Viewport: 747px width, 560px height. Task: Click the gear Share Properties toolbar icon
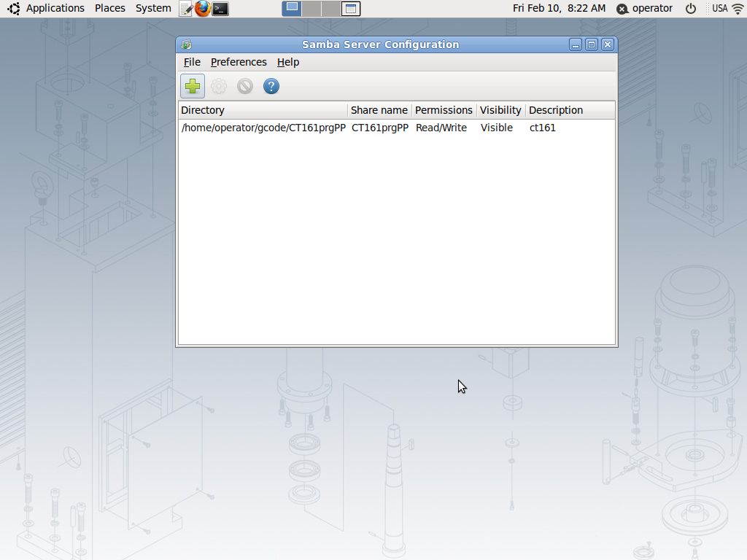[x=219, y=86]
